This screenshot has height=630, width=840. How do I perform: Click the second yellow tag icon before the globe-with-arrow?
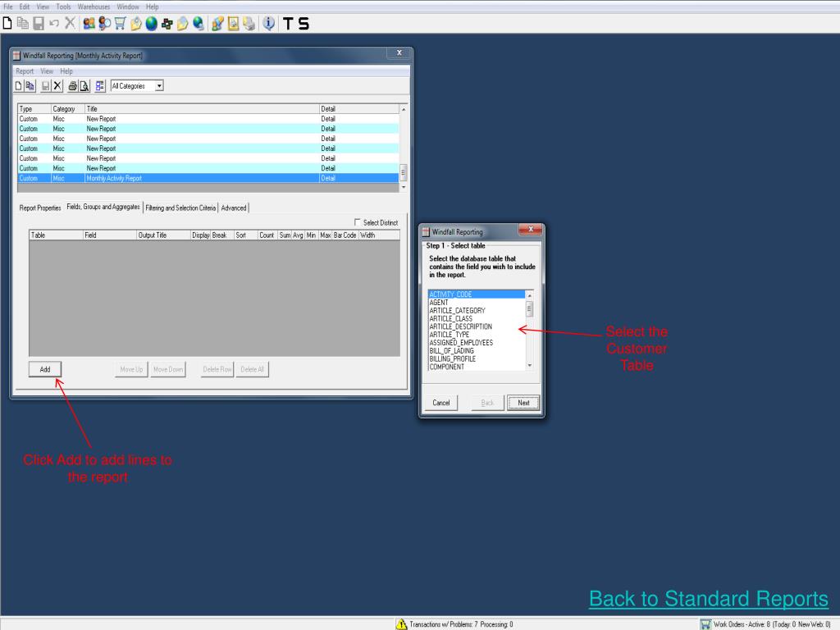coord(183,23)
